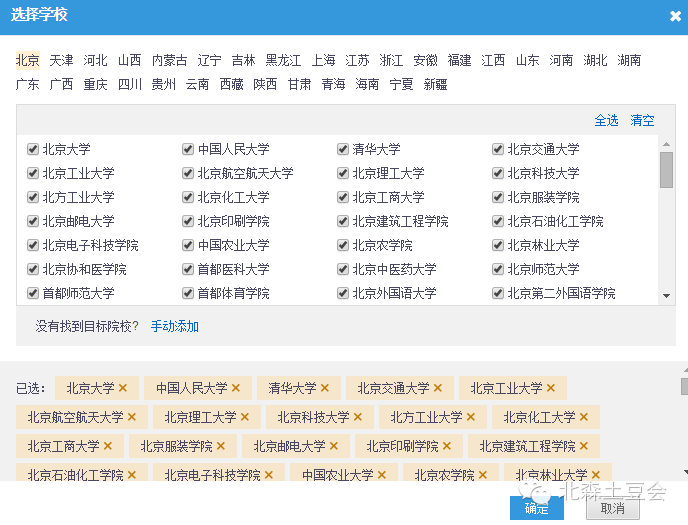
Task: Click the school list scrollbar thumb
Action: (x=666, y=170)
